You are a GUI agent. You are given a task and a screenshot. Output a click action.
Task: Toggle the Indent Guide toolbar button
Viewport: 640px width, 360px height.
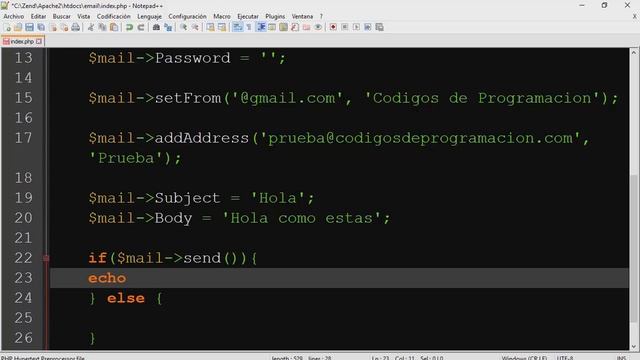pyautogui.click(x=260, y=27)
